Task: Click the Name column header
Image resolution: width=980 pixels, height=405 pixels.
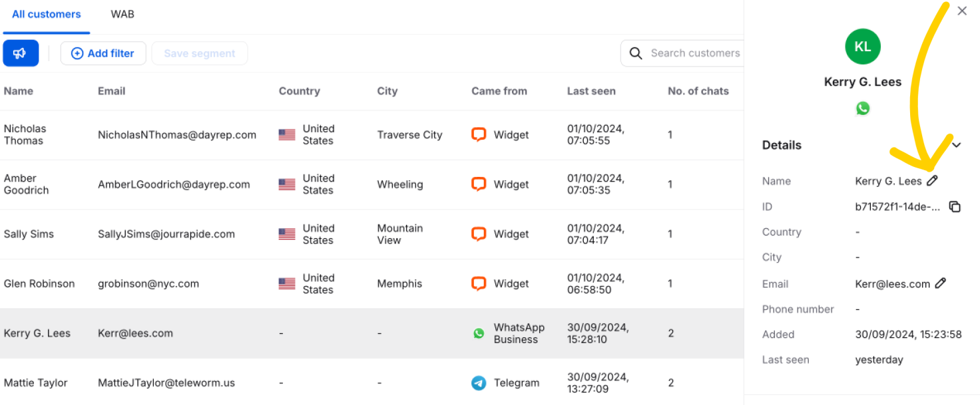Action: click(19, 91)
